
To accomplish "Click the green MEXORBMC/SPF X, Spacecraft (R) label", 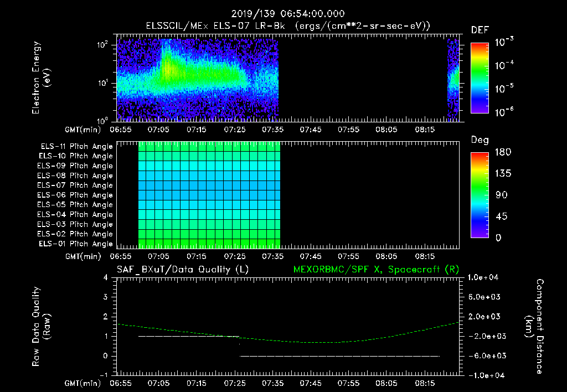I will [x=376, y=270].
